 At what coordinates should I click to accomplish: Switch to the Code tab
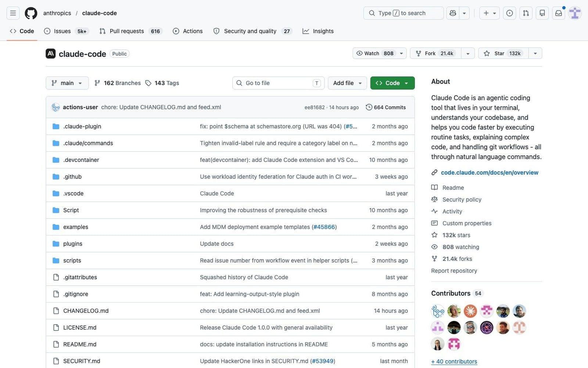click(x=22, y=31)
